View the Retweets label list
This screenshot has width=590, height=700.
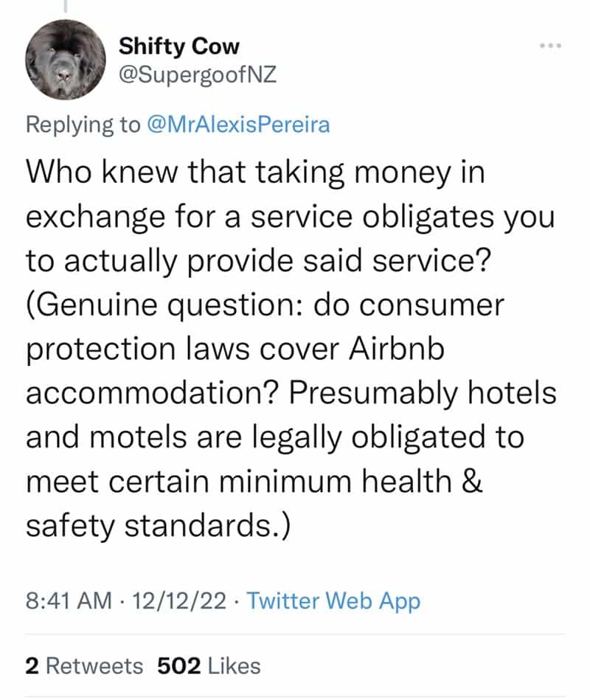point(94,666)
